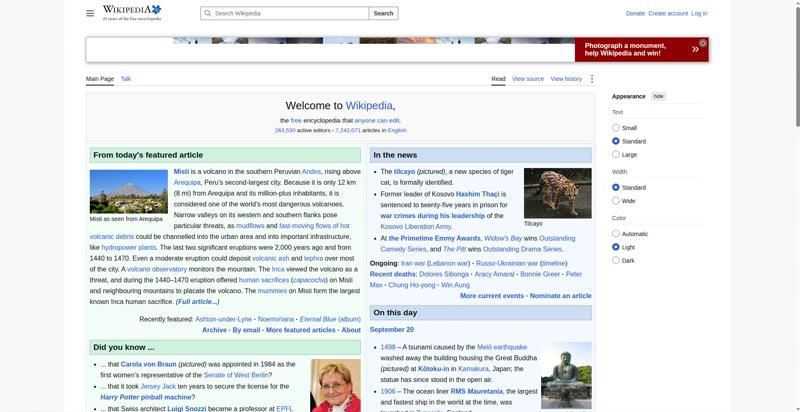Viewport: 800px width, 412px height.
Task: Open the Jersey Jack link
Action: click(x=158, y=387)
